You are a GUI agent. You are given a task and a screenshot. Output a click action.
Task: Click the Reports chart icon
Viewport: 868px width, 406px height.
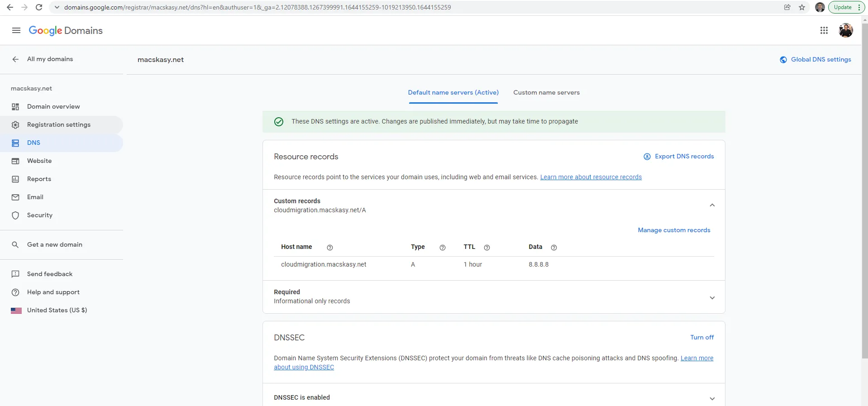pos(15,179)
